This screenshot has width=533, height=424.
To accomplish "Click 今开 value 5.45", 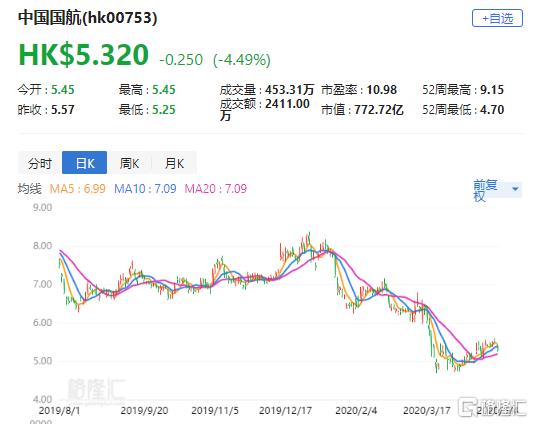I will pos(63,90).
